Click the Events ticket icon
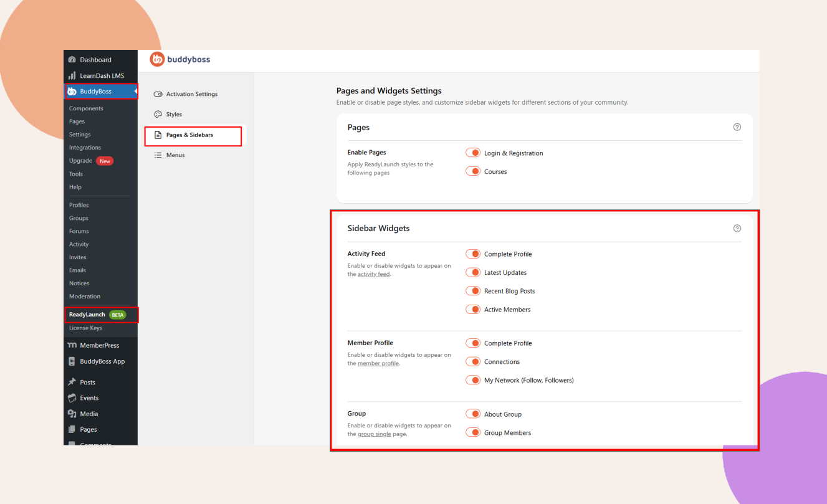This screenshot has width=827, height=504. [x=72, y=397]
